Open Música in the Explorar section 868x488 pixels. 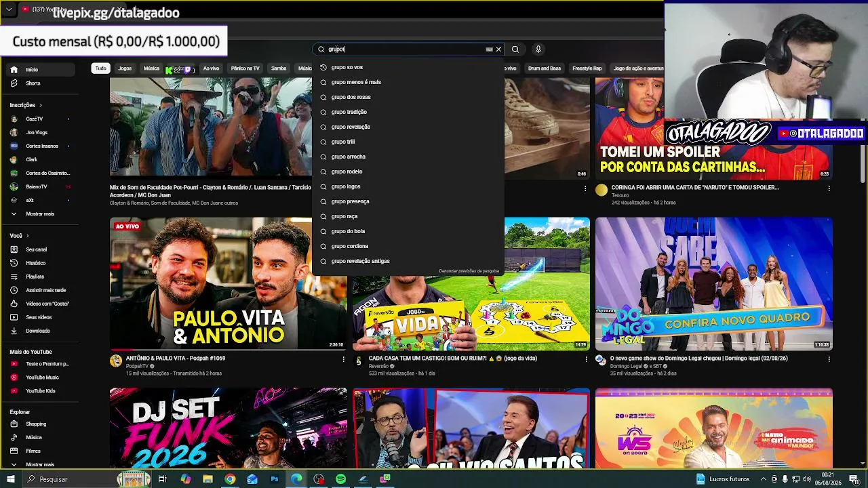pyautogui.click(x=34, y=438)
